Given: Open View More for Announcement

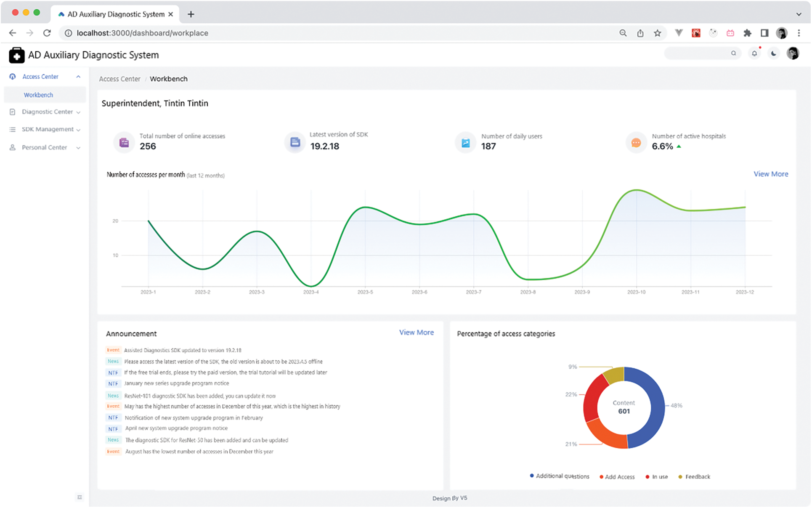Looking at the screenshot, I should click(x=416, y=332).
